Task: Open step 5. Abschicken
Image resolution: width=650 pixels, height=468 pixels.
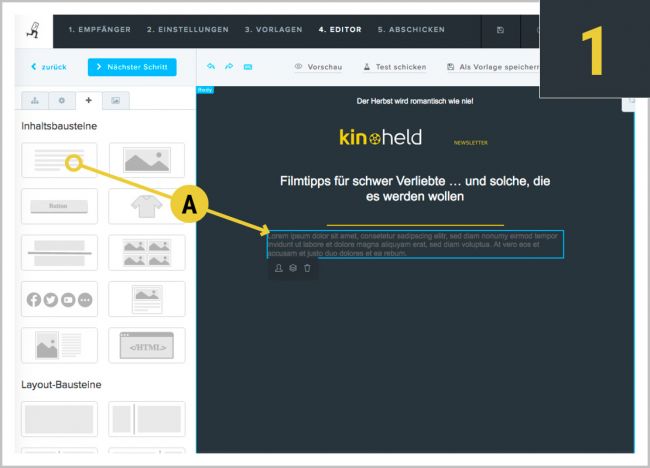Action: point(411,30)
